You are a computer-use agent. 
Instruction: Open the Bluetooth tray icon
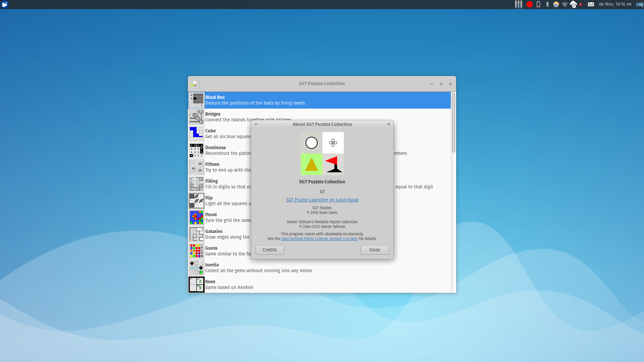tap(547, 4)
